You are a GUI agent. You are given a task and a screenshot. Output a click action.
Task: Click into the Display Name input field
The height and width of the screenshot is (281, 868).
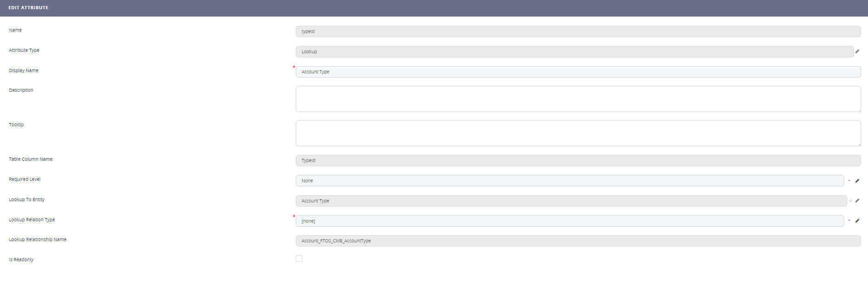[x=578, y=72]
